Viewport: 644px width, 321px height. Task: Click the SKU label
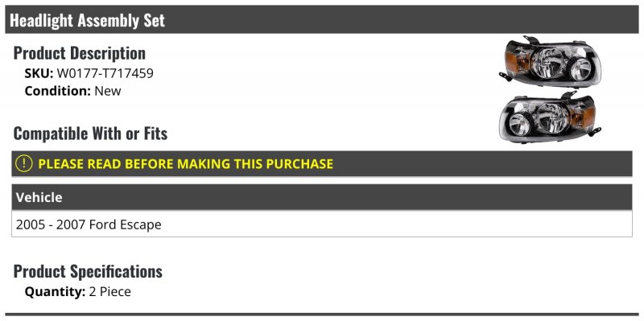(x=39, y=73)
